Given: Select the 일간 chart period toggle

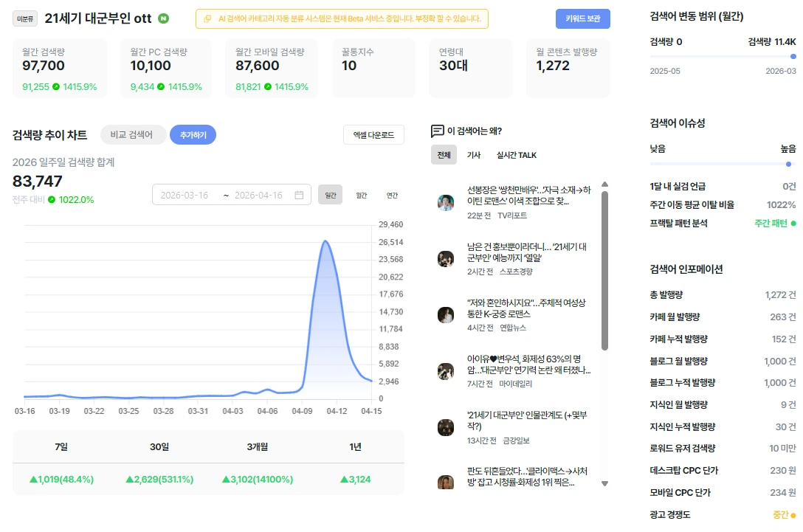Looking at the screenshot, I should coord(331,195).
